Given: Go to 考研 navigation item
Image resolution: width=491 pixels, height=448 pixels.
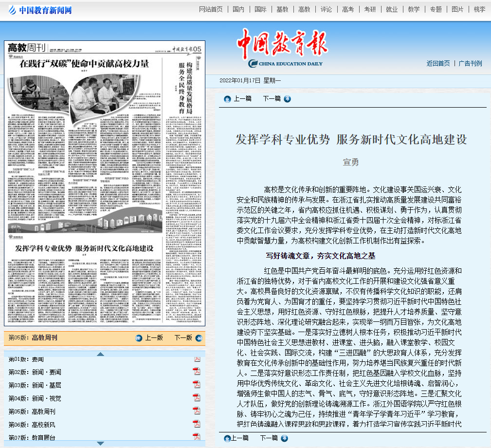Looking at the screenshot, I should pyautogui.click(x=370, y=9).
